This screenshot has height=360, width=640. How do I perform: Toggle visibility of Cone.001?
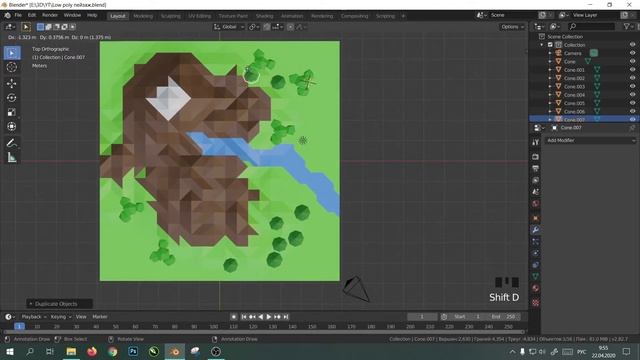(632, 70)
